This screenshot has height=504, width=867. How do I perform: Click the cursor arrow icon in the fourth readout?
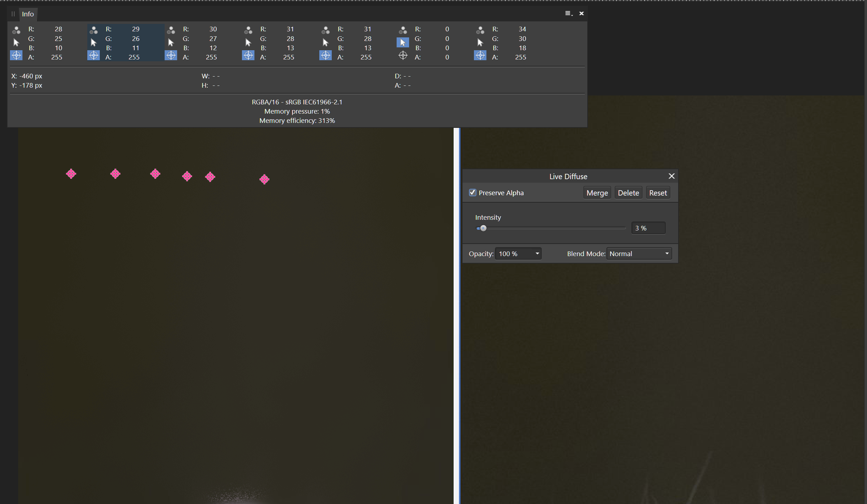point(248,42)
